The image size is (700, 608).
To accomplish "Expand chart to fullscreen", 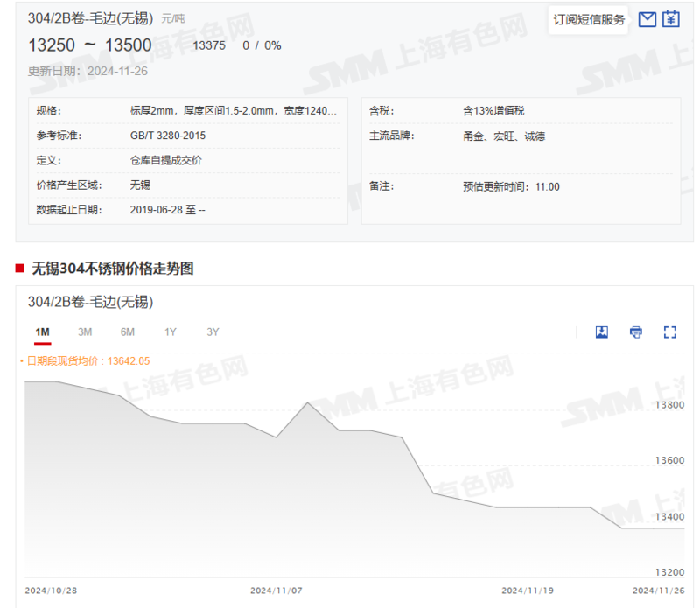I will tap(669, 332).
